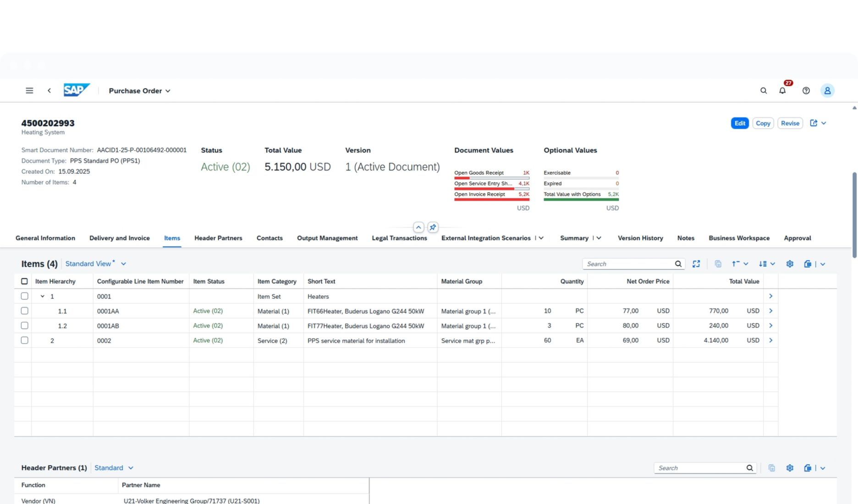Open notifications showing 27 alerts
Viewport: 858px width, 504px height.
click(x=782, y=90)
